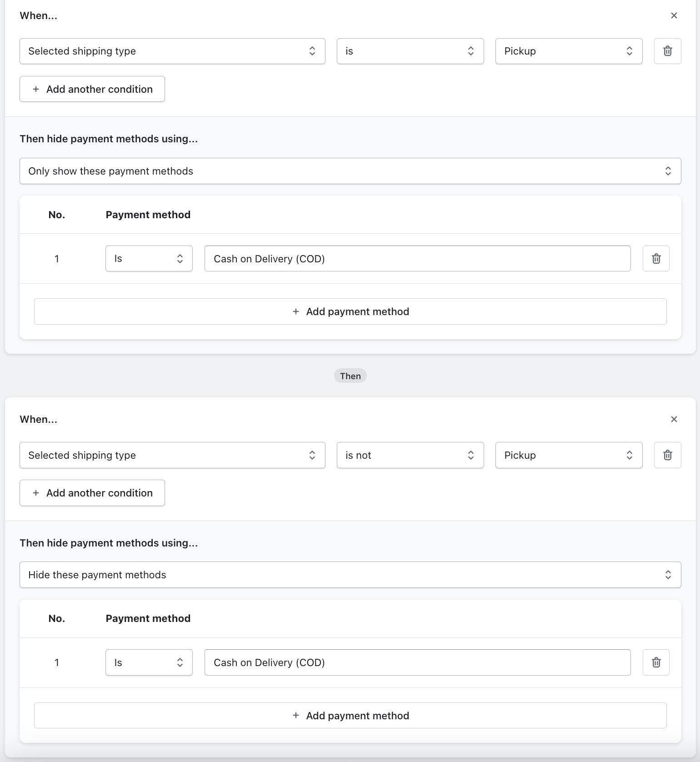Expand the 'Only show these payment methods' dropdown
The image size is (700, 762).
coord(350,171)
